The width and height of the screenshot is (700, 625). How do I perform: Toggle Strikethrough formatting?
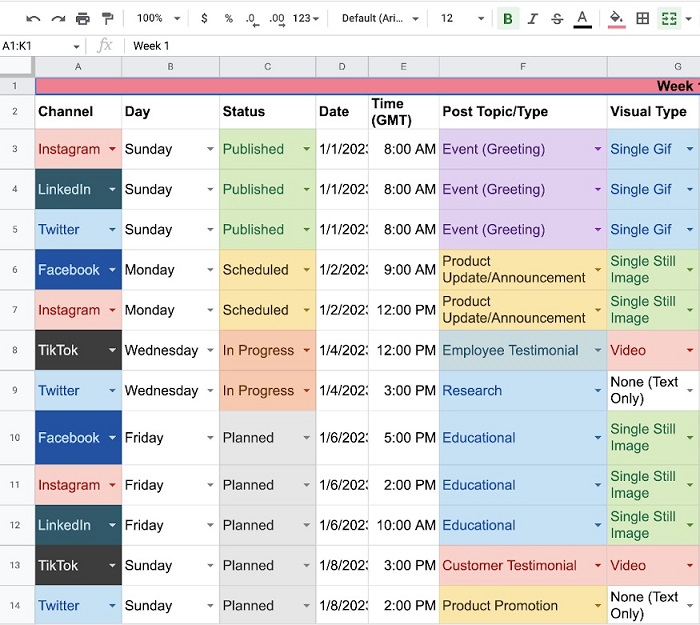click(557, 19)
